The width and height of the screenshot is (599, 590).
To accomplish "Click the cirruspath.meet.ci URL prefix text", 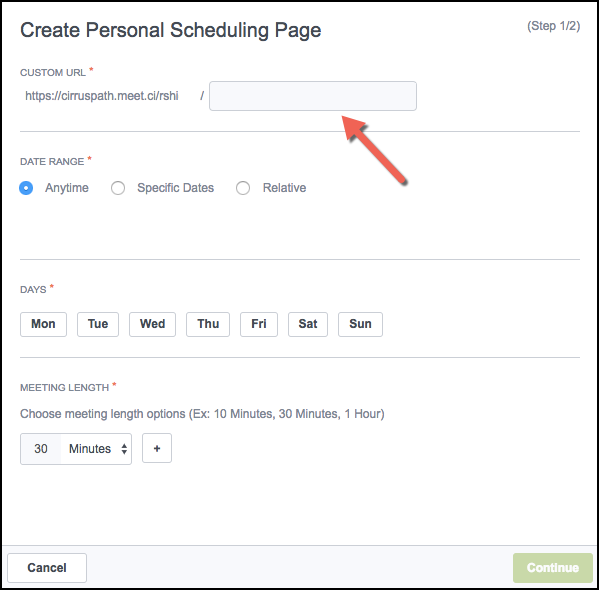I will pos(102,96).
